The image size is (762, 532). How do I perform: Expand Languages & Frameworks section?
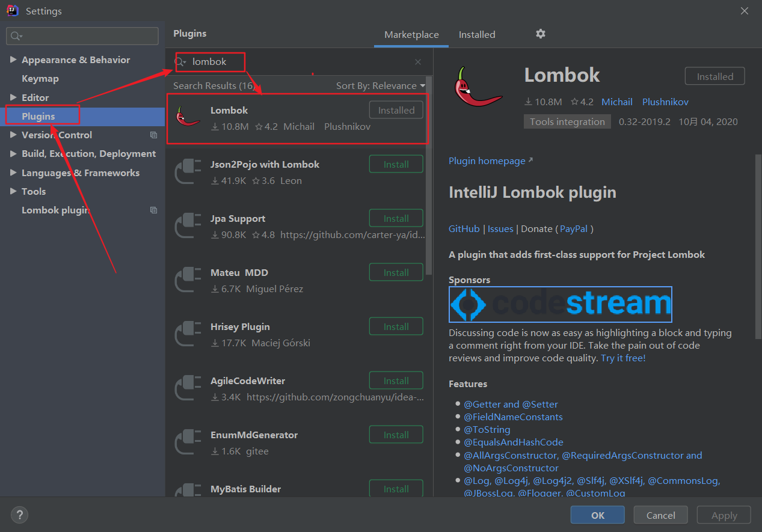pyautogui.click(x=13, y=173)
